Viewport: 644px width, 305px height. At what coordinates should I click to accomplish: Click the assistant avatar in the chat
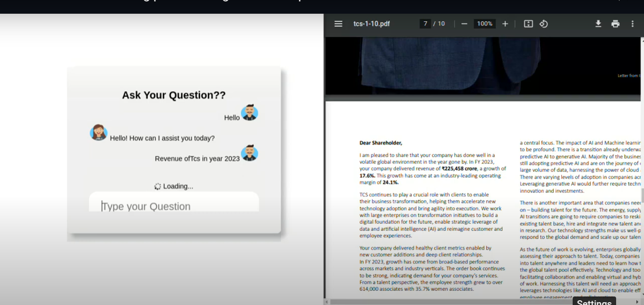tap(99, 132)
